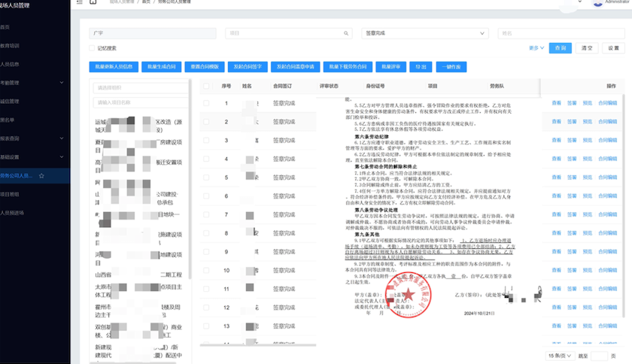Click the star icon beside 劳务公司人员 menu
The height and width of the screenshot is (364, 632).
(x=41, y=176)
